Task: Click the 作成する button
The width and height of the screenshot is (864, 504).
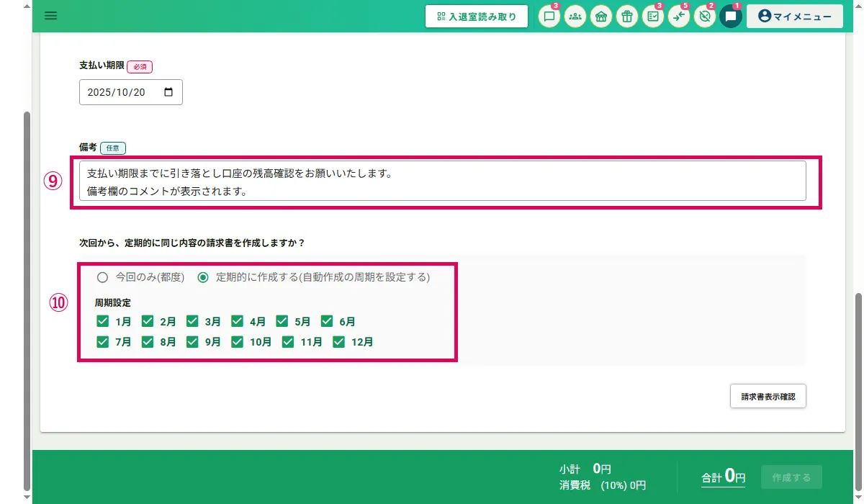Action: coord(791,477)
